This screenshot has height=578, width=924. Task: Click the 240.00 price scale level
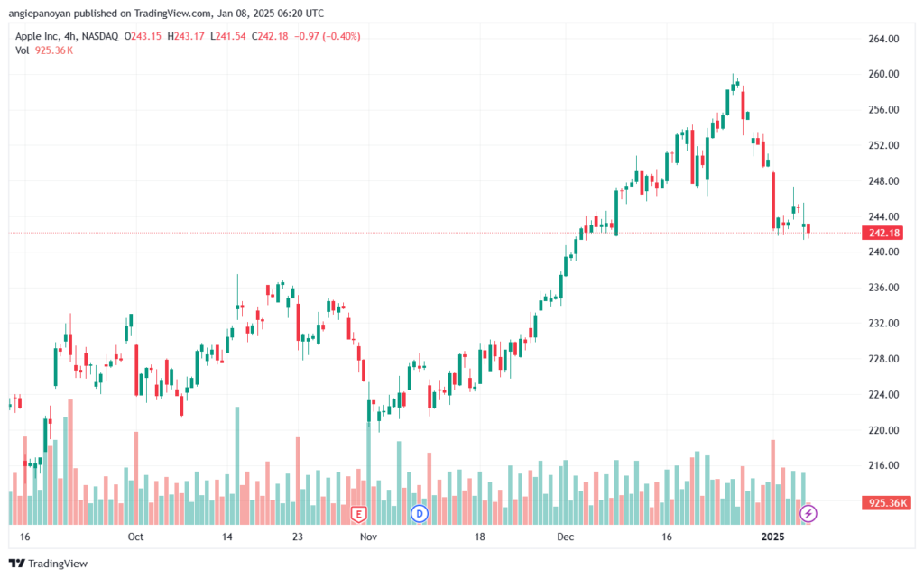pos(883,252)
